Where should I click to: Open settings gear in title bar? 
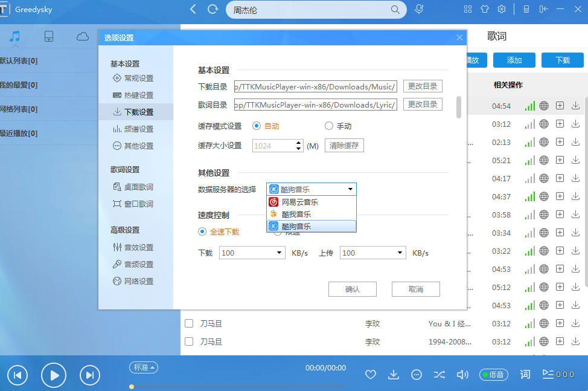(502, 10)
